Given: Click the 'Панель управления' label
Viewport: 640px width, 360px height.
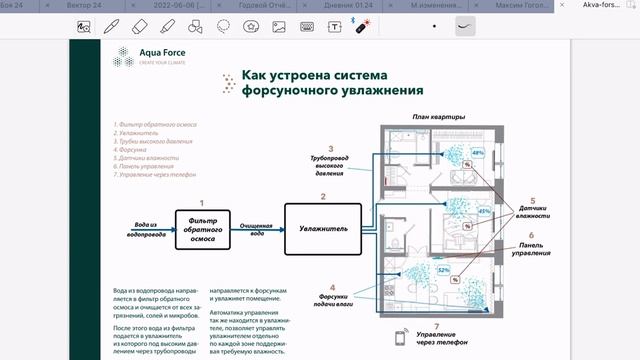Looking at the screenshot, I should coord(531,249).
